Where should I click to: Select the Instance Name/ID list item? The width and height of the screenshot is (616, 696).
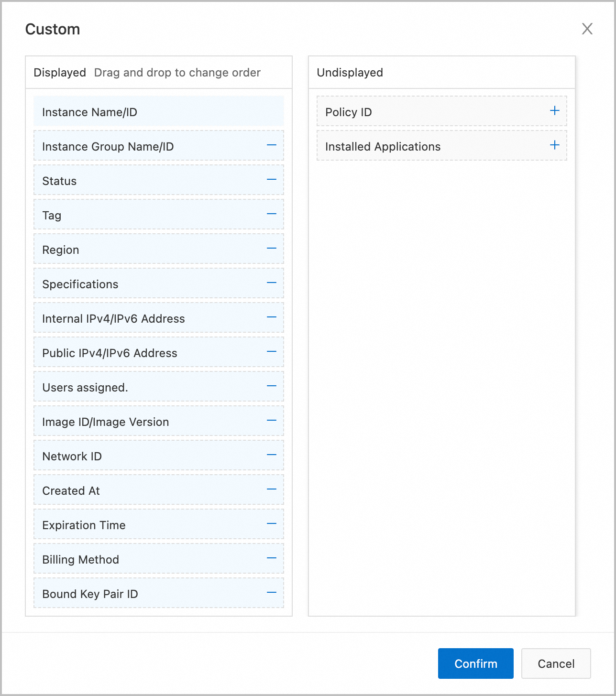click(x=158, y=111)
